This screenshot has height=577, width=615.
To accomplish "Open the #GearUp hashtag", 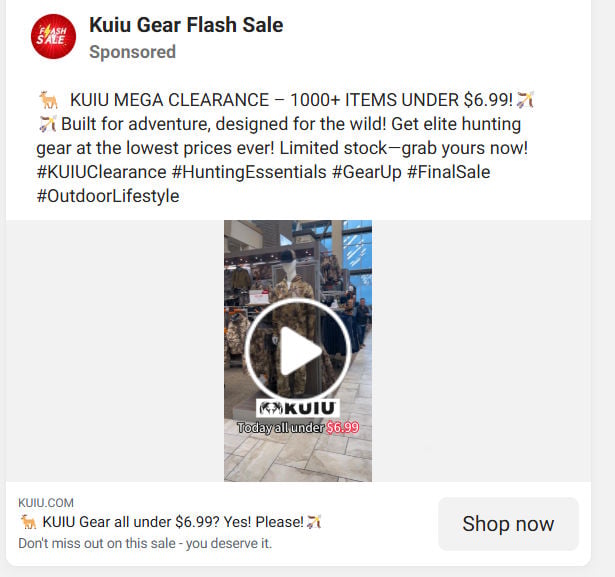I will pos(367,172).
